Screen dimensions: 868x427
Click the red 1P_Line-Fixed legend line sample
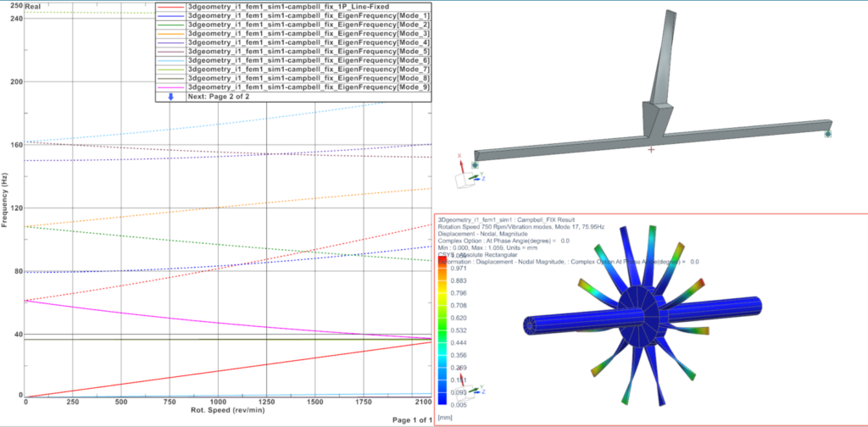point(170,8)
